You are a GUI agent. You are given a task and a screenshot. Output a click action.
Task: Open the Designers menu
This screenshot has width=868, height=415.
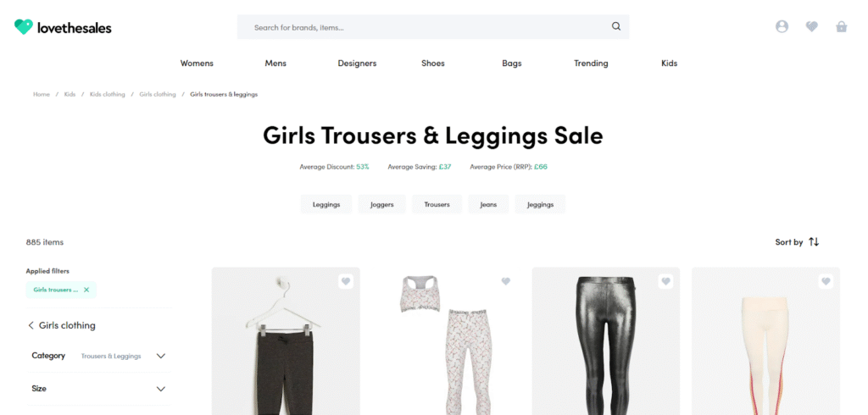[357, 63]
